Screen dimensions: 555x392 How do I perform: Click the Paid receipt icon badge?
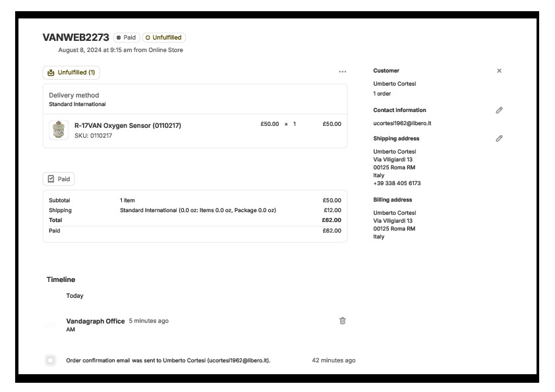[x=59, y=179]
